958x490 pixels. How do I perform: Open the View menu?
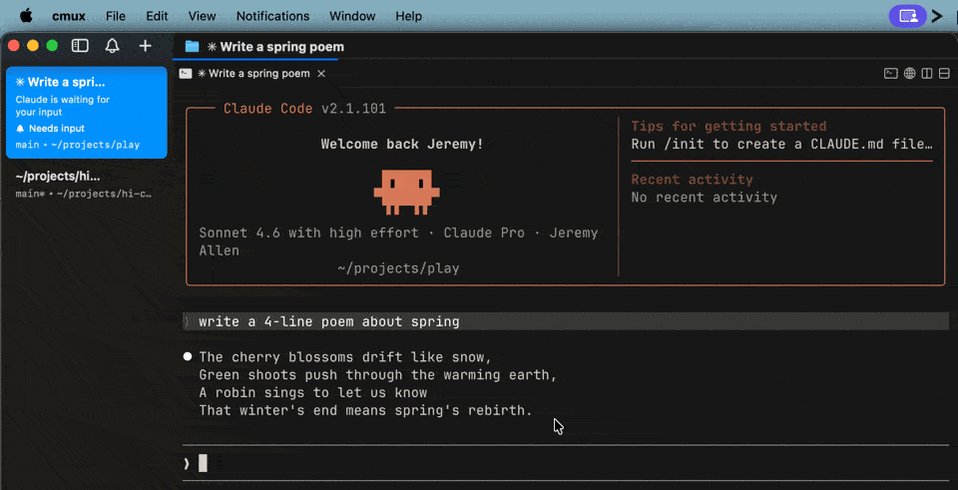[202, 16]
